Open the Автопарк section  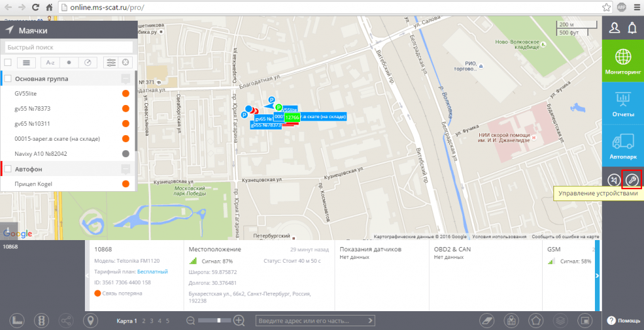623,145
